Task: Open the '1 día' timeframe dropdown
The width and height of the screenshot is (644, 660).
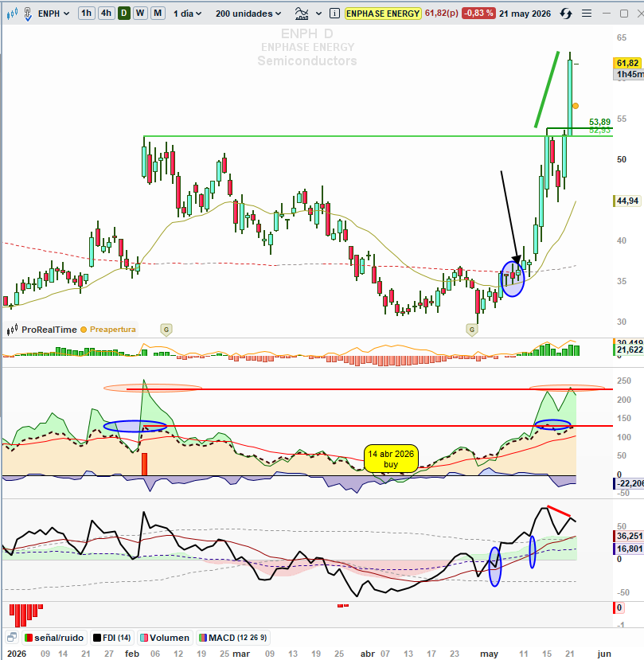Action: (188, 14)
